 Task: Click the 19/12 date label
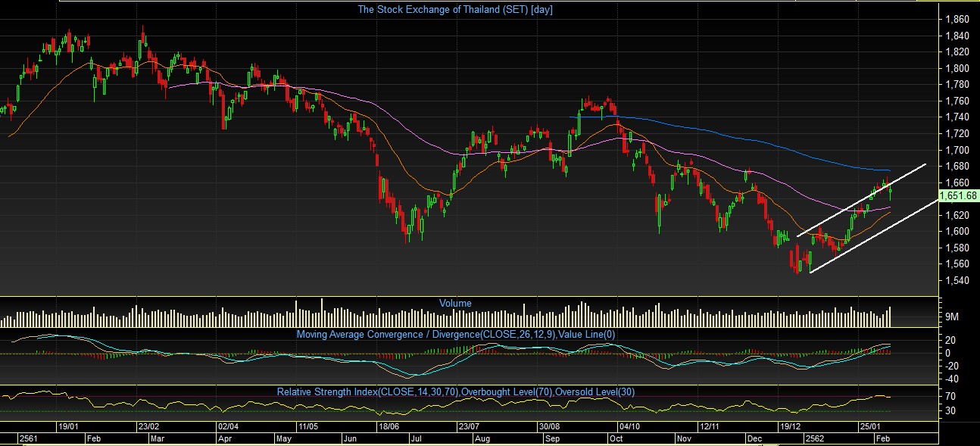[x=788, y=427]
